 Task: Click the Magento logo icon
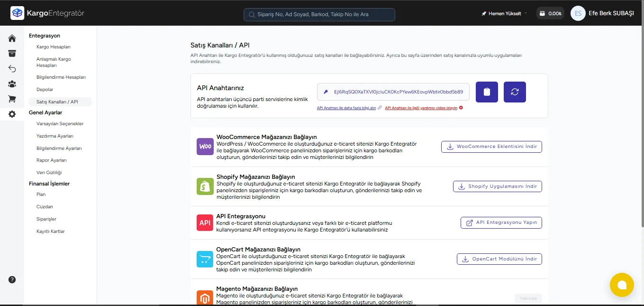click(x=205, y=297)
